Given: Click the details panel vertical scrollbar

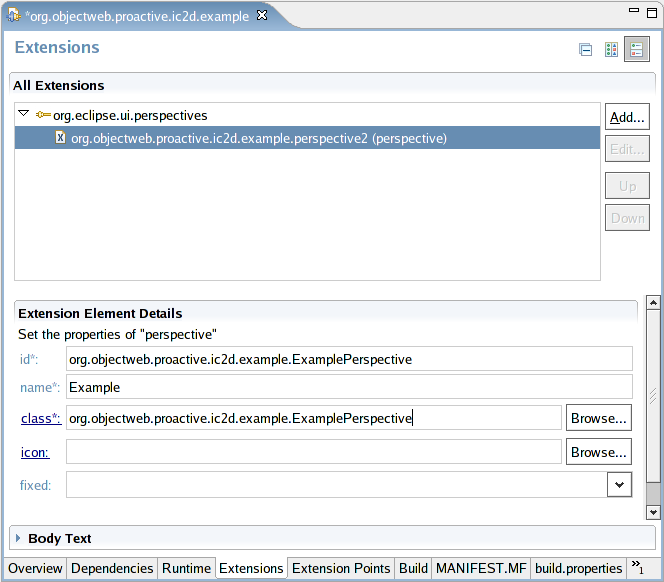Looking at the screenshot, I should pos(653,400).
